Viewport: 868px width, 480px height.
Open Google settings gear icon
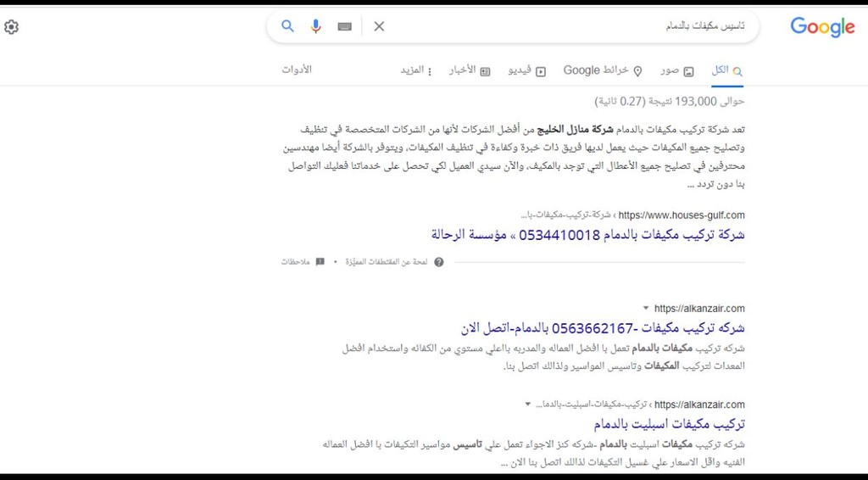click(11, 26)
